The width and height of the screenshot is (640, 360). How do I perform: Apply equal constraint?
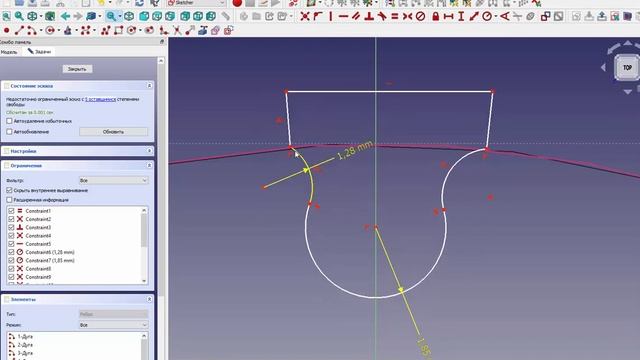click(x=395, y=16)
